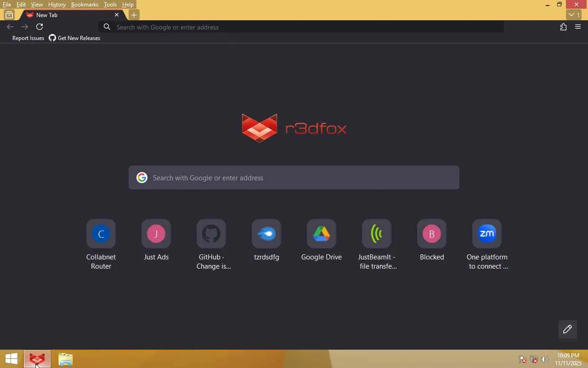Focus the page's Google search box
The image size is (588, 368).
[294, 178]
